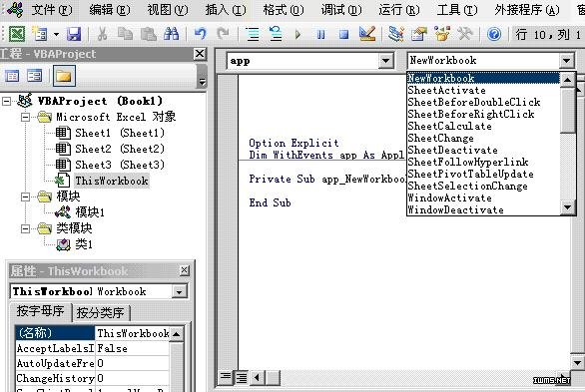
Task: Collapse the 类模块 folder node
Action: click(25, 228)
